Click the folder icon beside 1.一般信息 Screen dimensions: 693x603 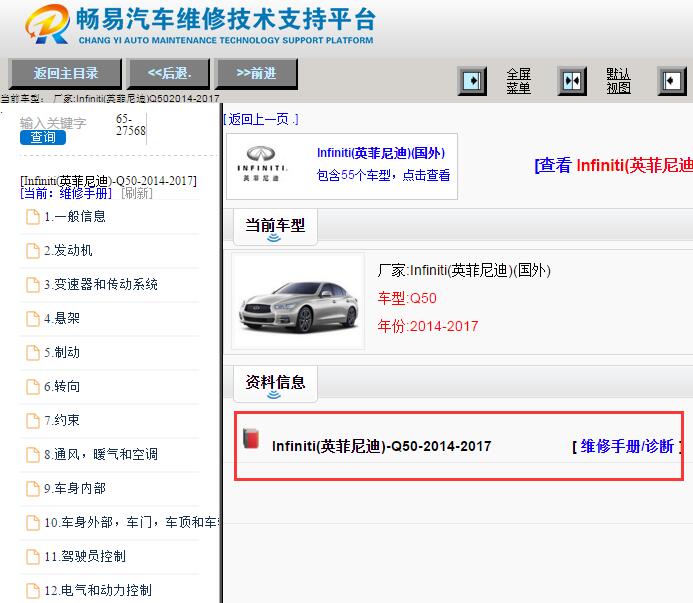click(x=33, y=217)
